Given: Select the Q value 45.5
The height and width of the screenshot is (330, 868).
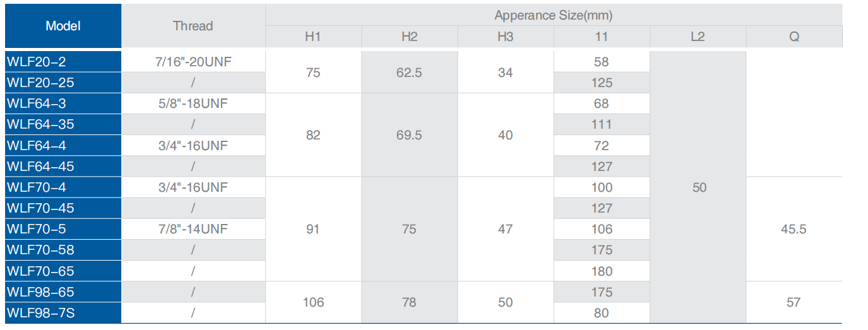Looking at the screenshot, I should coord(794,229).
